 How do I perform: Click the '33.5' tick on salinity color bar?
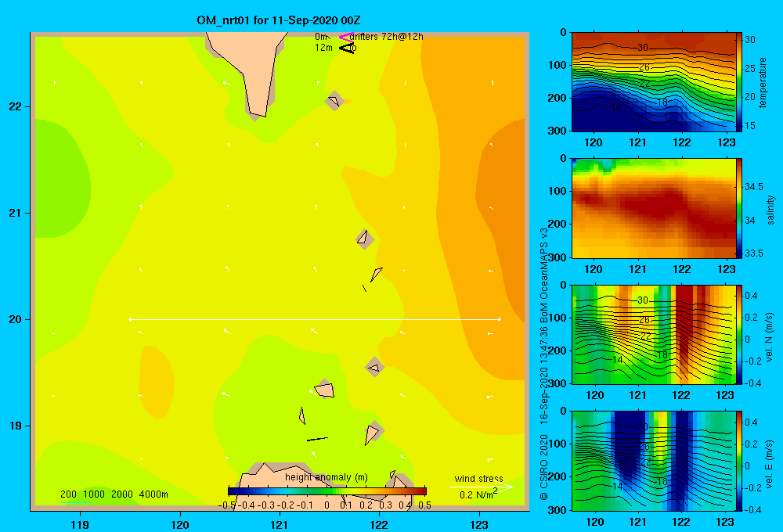[753, 253]
